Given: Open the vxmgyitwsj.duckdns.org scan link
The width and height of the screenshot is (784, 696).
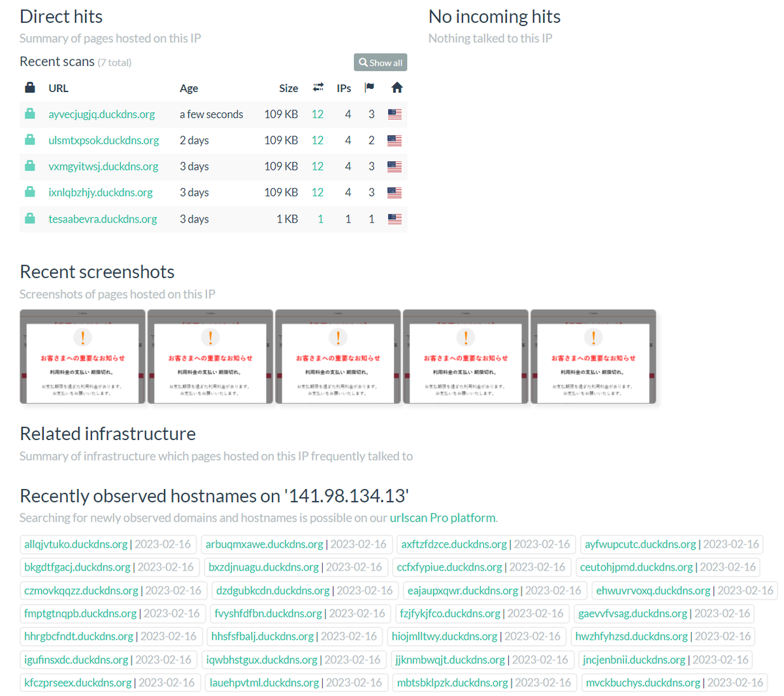Looking at the screenshot, I should tap(103, 166).
